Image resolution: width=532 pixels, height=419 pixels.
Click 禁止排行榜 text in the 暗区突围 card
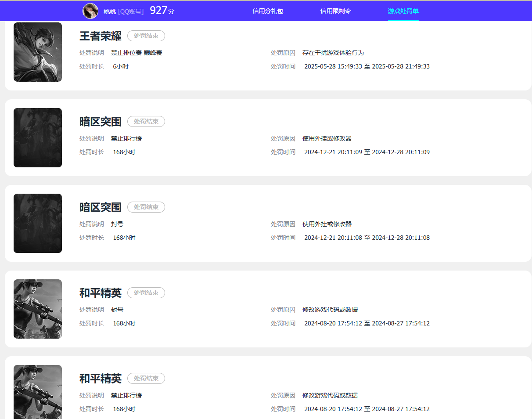pos(126,139)
